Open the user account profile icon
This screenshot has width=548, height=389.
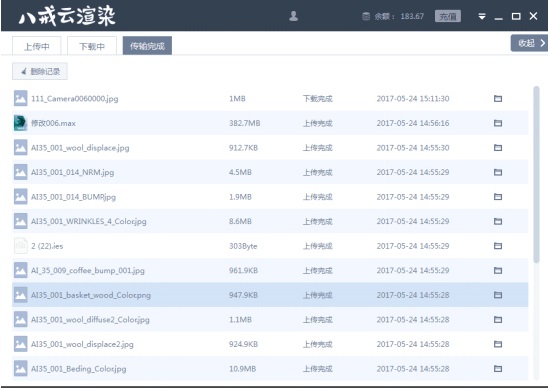[294, 16]
